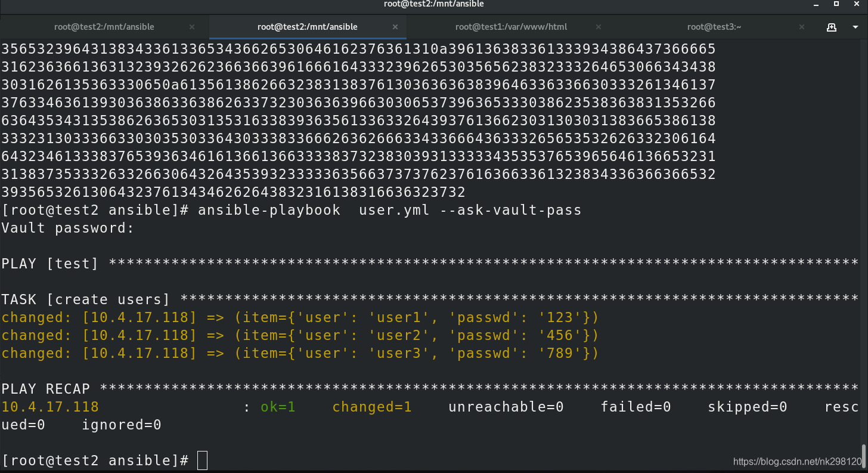Click the 'TASK [create users]' line

click(x=429, y=299)
